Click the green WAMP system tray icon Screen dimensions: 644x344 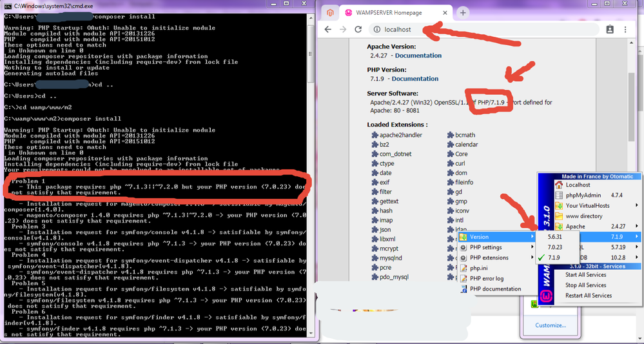click(535, 304)
